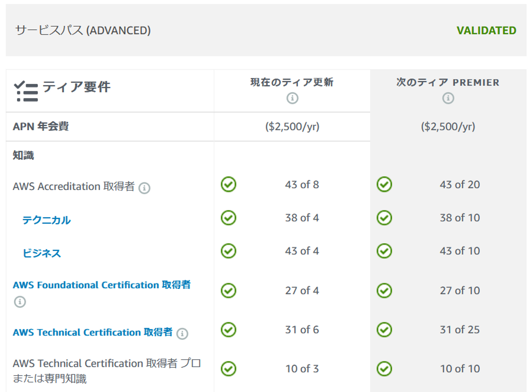
Task: Open the テクニカル link
Action: point(47,220)
